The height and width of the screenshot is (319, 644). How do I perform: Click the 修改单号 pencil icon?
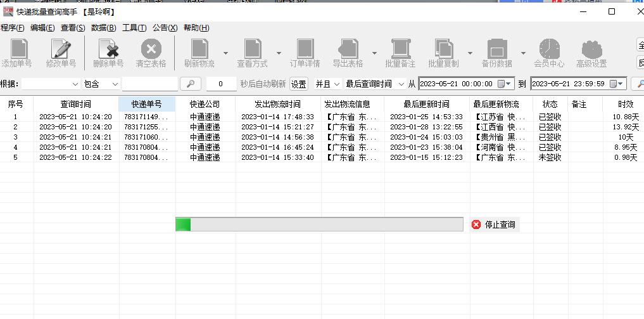tap(61, 49)
